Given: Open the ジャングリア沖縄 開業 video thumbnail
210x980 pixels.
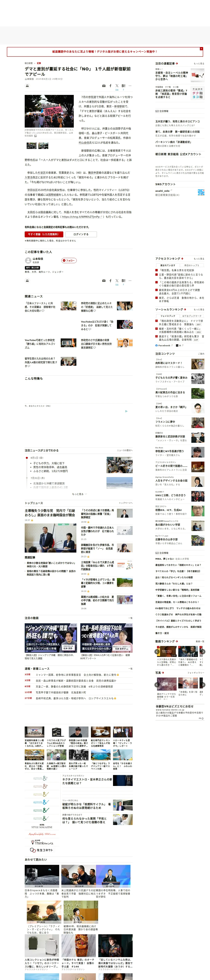Looking at the screenshot, I should click(51, 638).
